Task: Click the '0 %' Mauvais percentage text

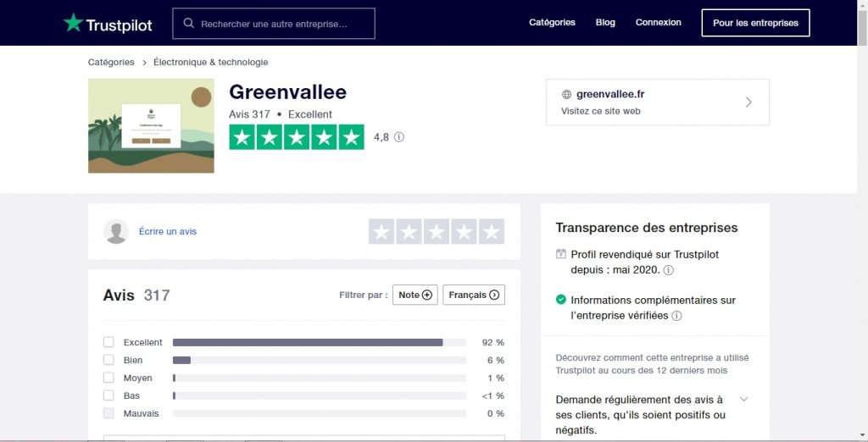Action: pos(495,413)
